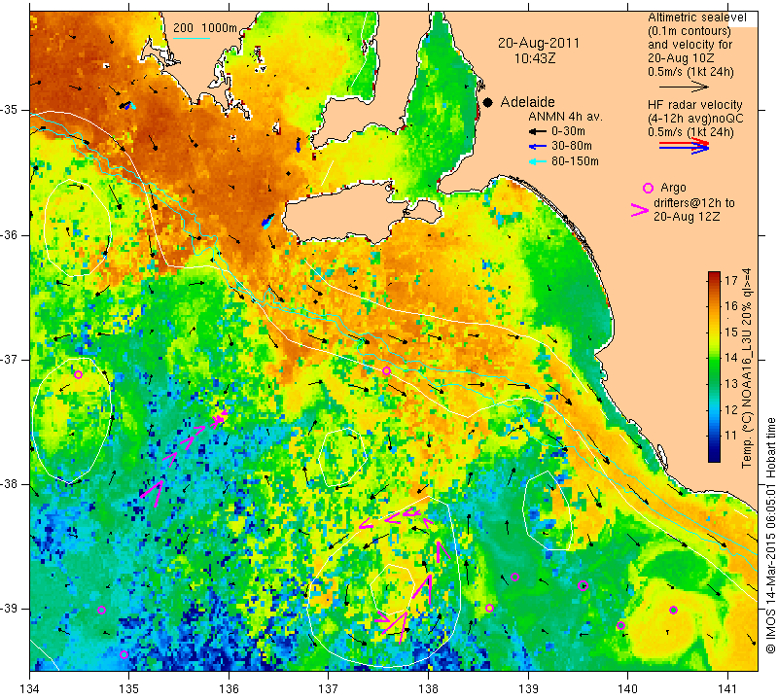Viewport: 778px width, 700px height.
Task: Click colorbar tick label 15
Action: pos(731,332)
